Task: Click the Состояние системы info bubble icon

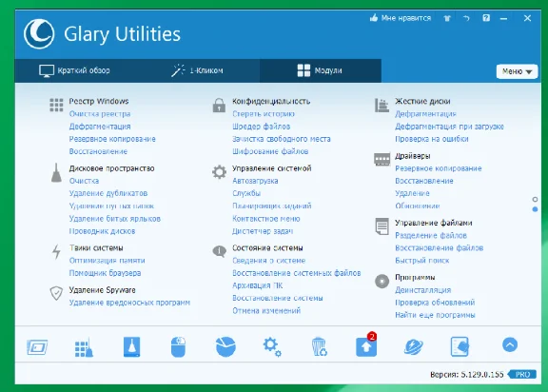Action: (x=219, y=251)
